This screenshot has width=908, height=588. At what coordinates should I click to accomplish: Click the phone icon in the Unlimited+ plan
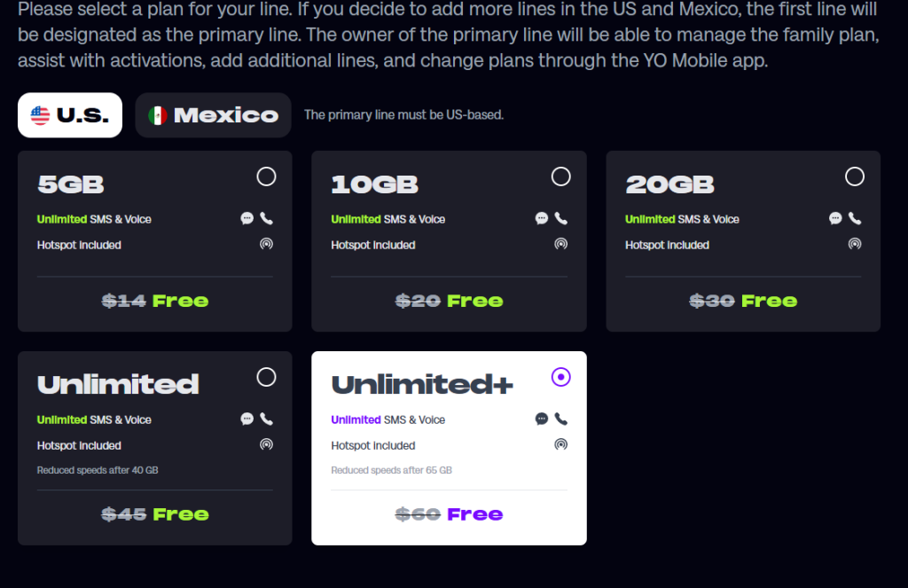pos(560,419)
